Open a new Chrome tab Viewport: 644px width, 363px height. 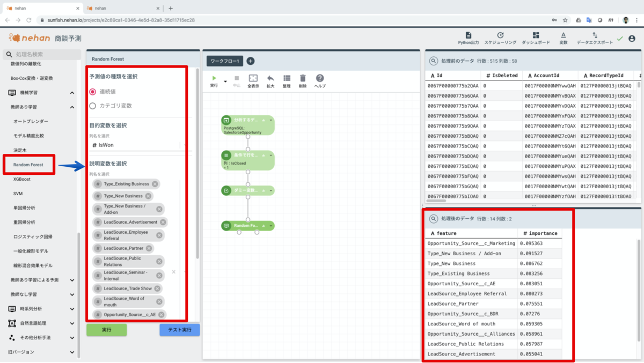[171, 8]
